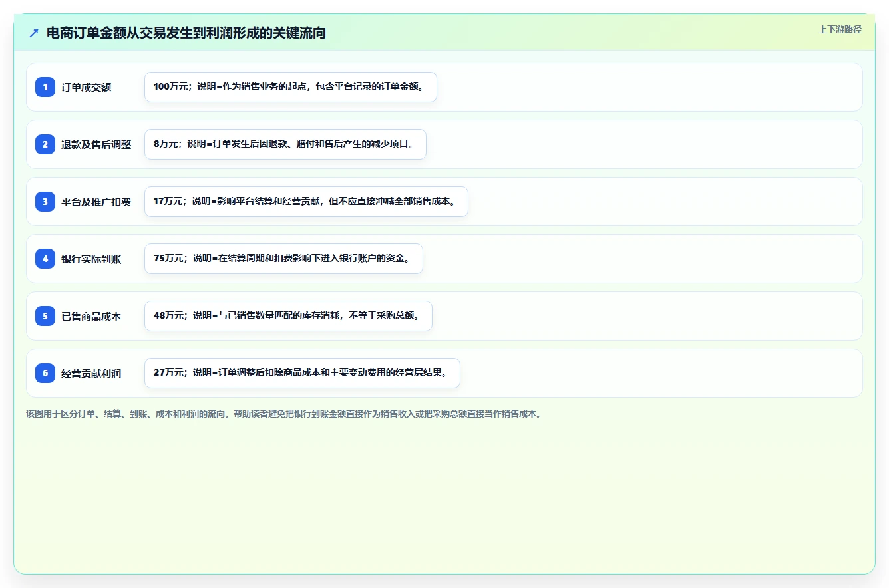Click step number badge 1
Screen dimensions: 889x588
click(45, 87)
